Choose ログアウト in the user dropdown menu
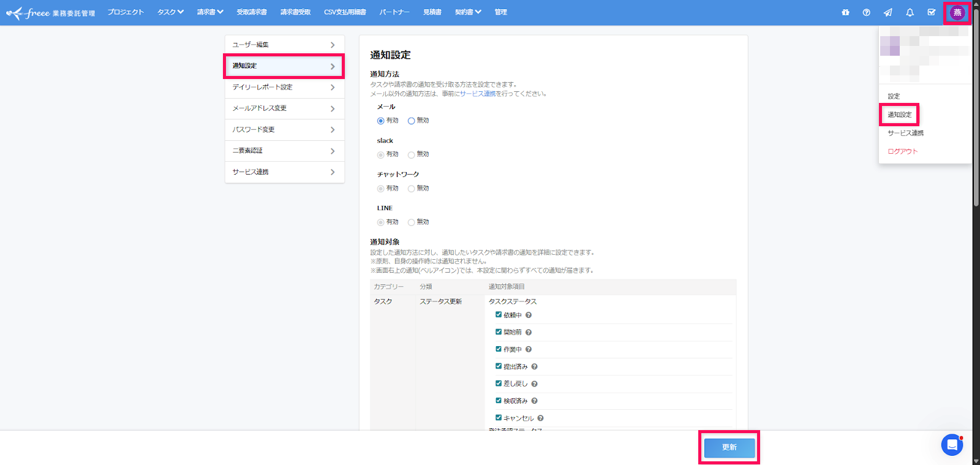The image size is (980, 465). click(x=903, y=151)
